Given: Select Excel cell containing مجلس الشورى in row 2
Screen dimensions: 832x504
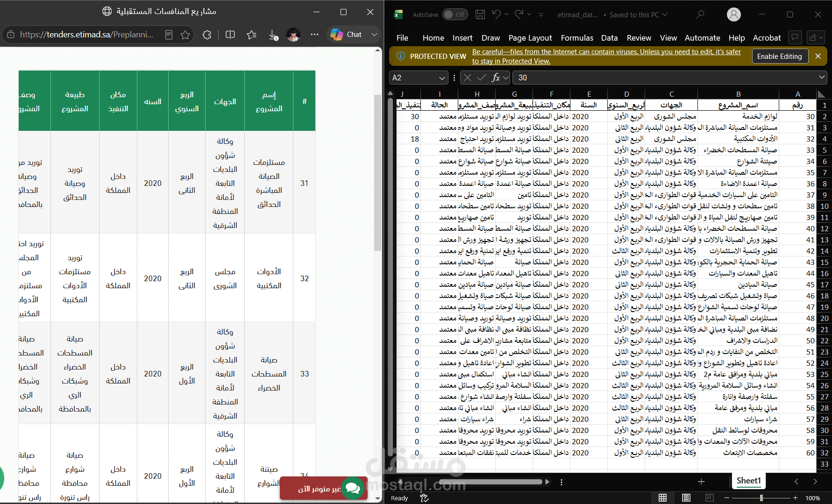Looking at the screenshot, I should [x=671, y=116].
